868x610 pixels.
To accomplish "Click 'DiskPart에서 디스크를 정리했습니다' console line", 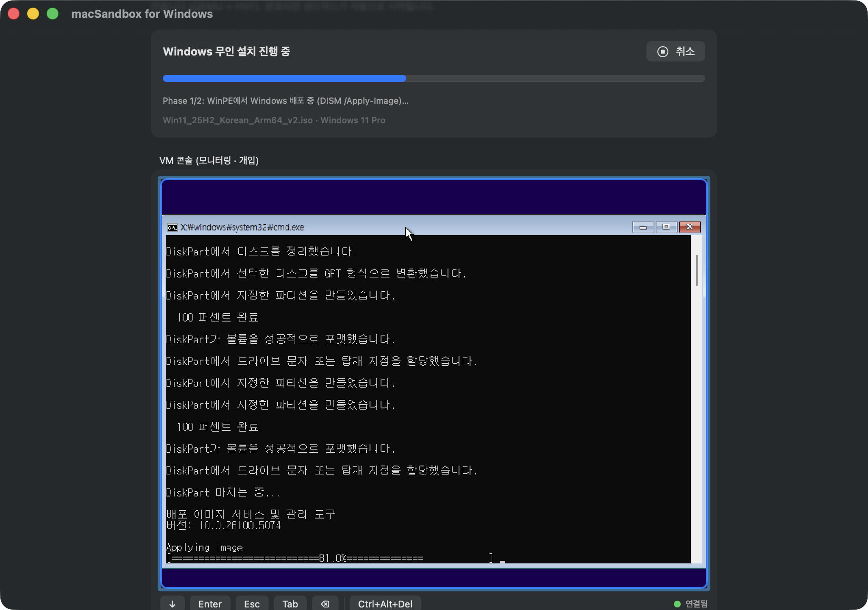I will [x=261, y=252].
